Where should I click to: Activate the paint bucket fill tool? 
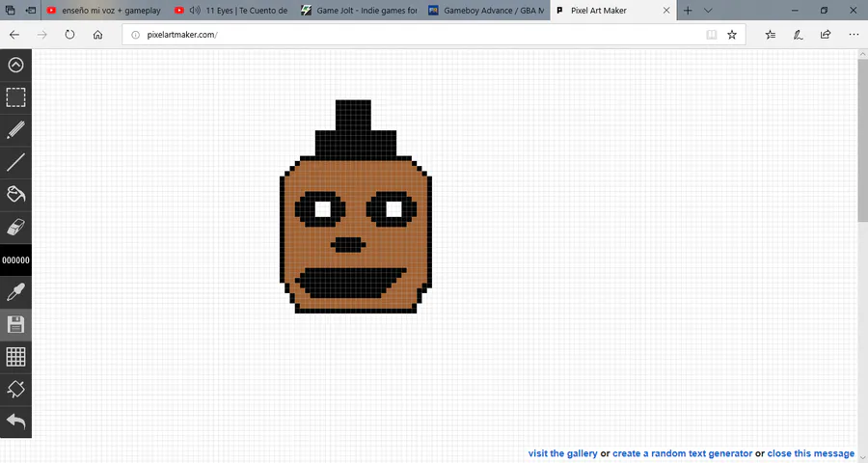tap(15, 195)
